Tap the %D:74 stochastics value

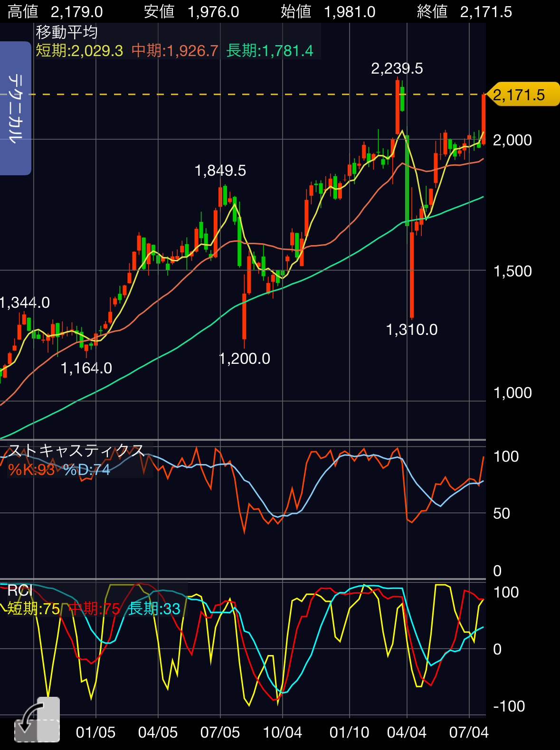click(x=86, y=470)
